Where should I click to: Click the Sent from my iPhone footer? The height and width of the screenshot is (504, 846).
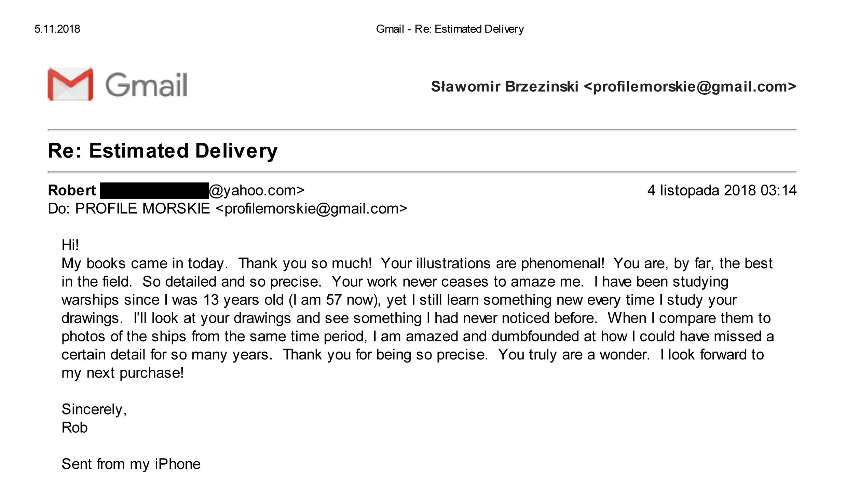[131, 464]
